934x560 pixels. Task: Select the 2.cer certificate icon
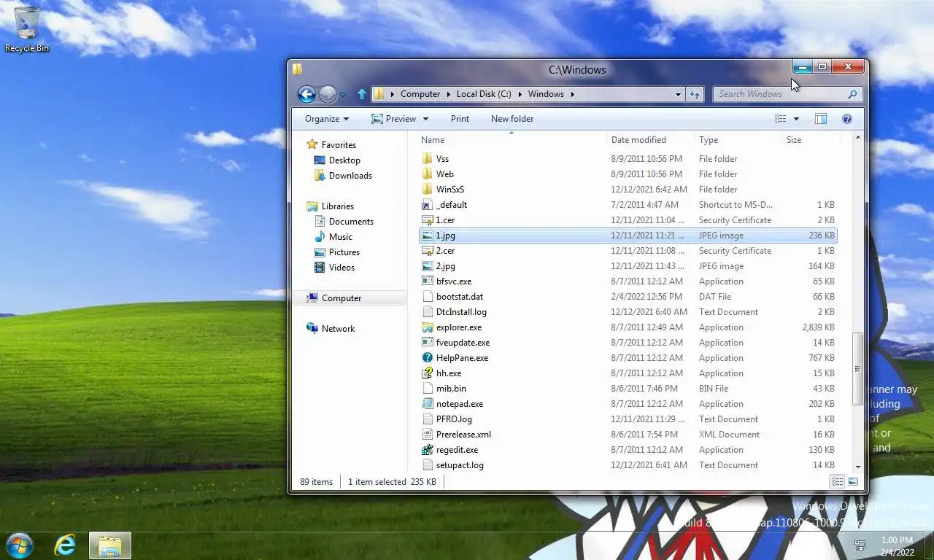pyautogui.click(x=428, y=251)
